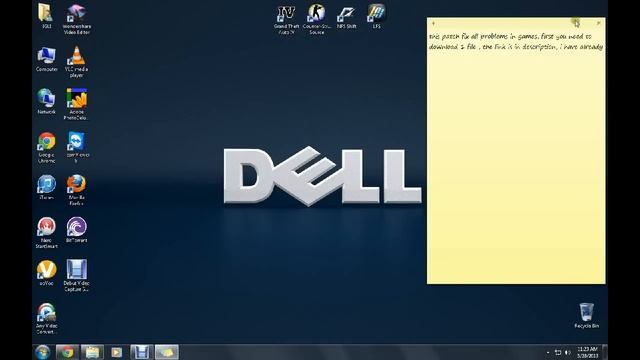640x360 pixels.
Task: Launch the BitTorrent desktop shortcut
Action: 77,230
